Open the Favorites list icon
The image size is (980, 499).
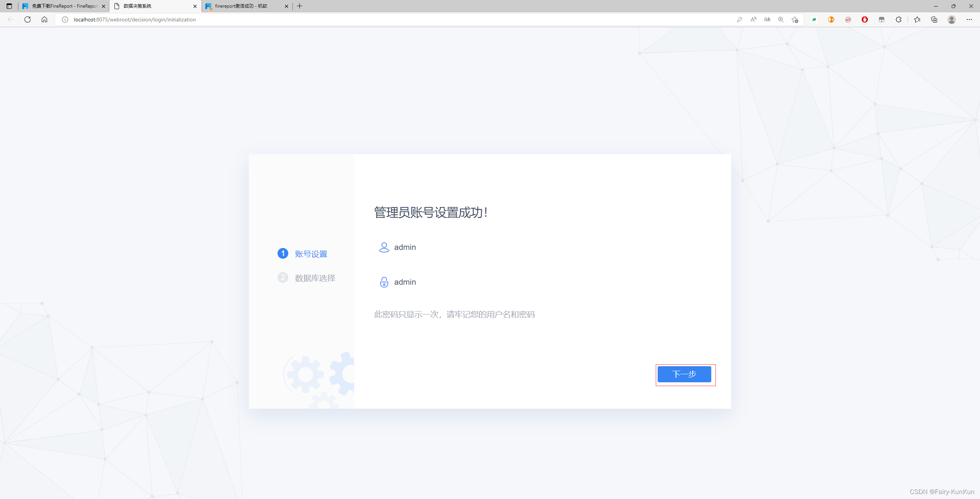[917, 20]
